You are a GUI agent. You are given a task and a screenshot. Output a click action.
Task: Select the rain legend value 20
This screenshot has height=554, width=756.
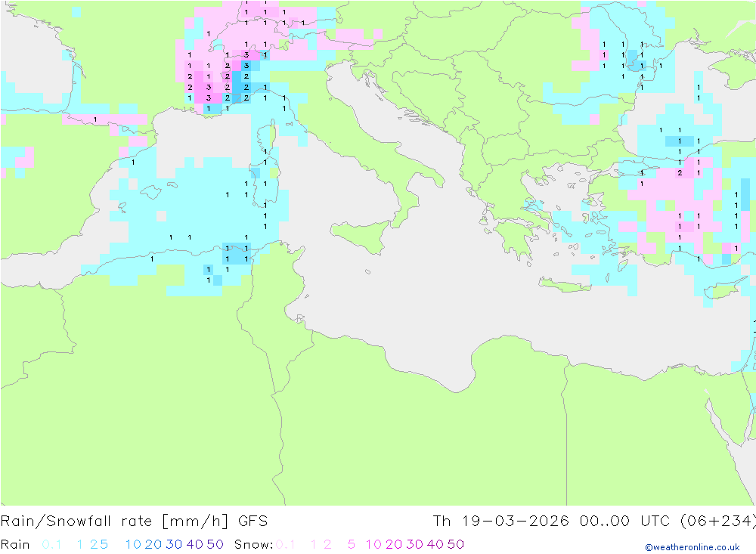(x=153, y=544)
